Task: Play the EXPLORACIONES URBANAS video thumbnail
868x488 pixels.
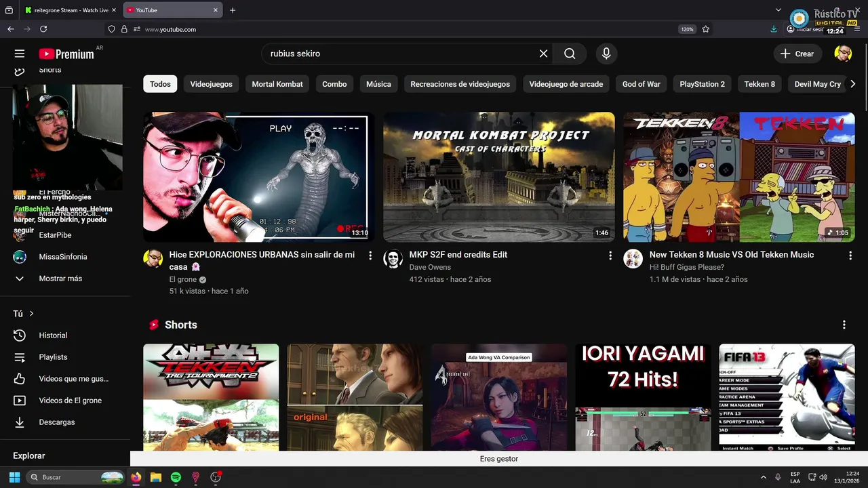Action: click(258, 177)
